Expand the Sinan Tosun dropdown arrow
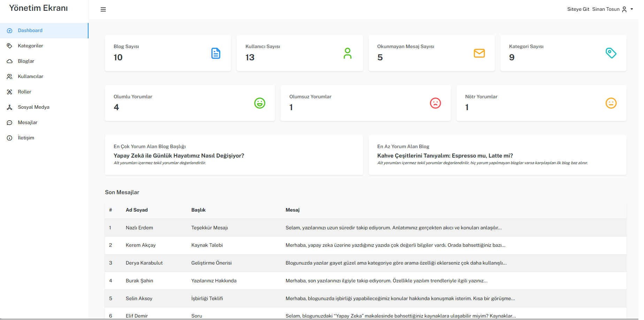 pyautogui.click(x=632, y=9)
